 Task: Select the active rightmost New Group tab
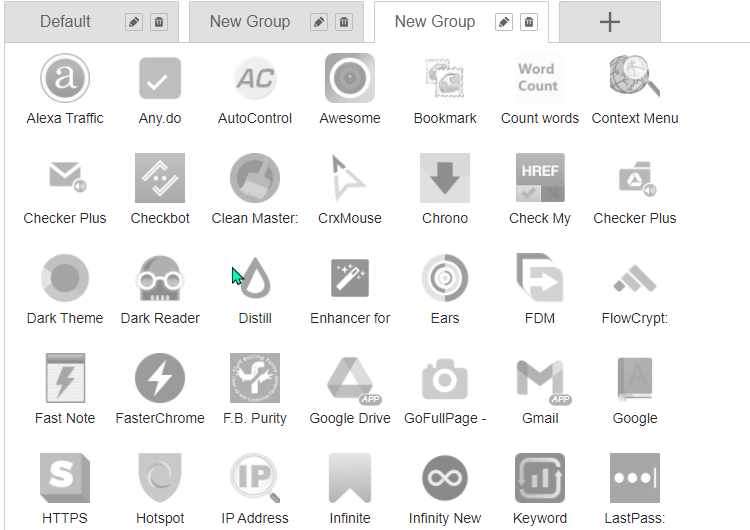[435, 22]
